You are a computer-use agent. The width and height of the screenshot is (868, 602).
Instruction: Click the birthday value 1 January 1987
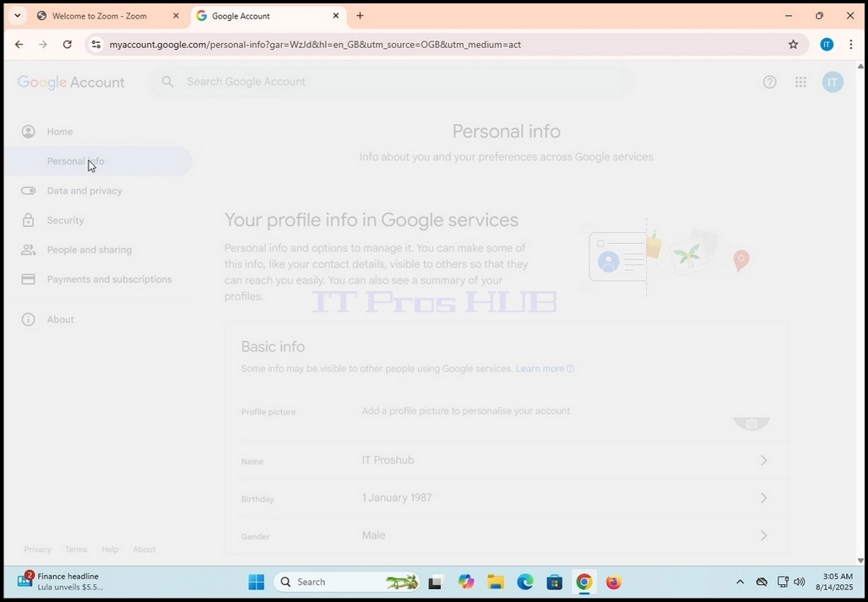coord(396,498)
